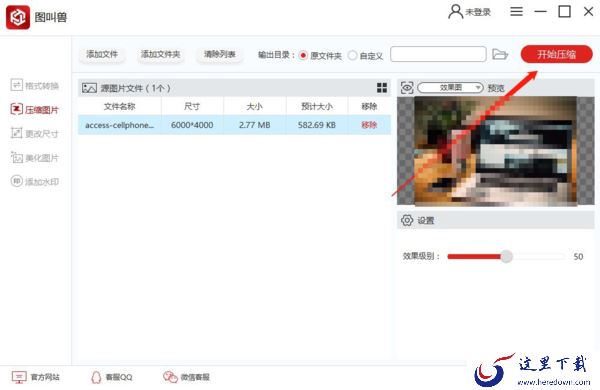This screenshot has height=390, width=600.
Task: Click the 清除列表 button
Action: tap(220, 54)
